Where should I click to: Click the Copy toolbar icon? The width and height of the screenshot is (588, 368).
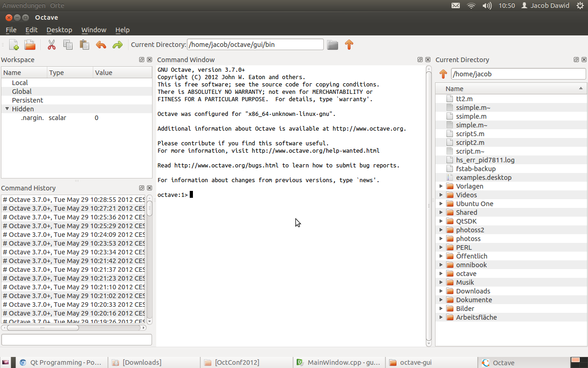68,45
